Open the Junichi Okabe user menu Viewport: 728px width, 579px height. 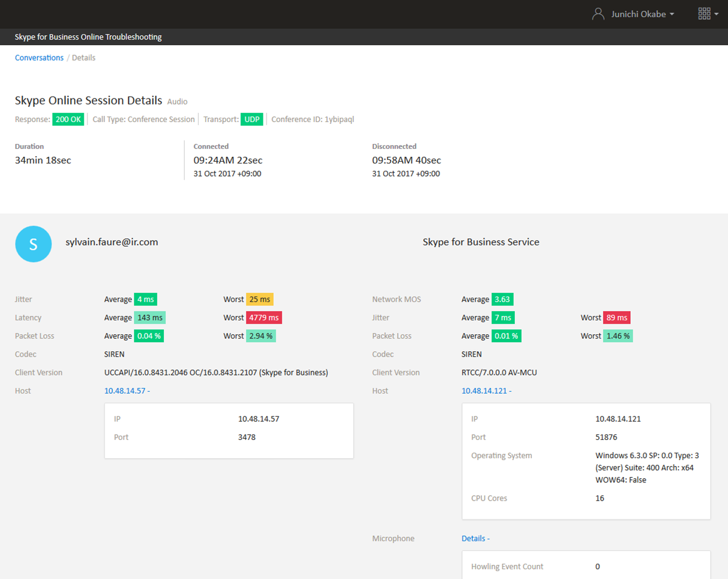[642, 14]
